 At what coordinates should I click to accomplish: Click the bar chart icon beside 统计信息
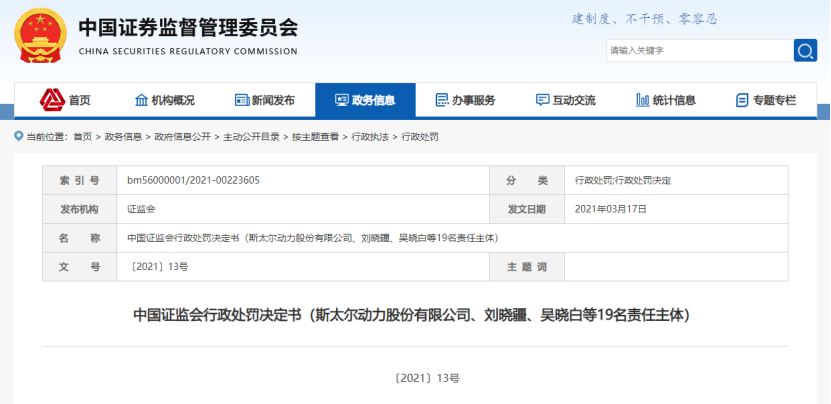point(642,100)
